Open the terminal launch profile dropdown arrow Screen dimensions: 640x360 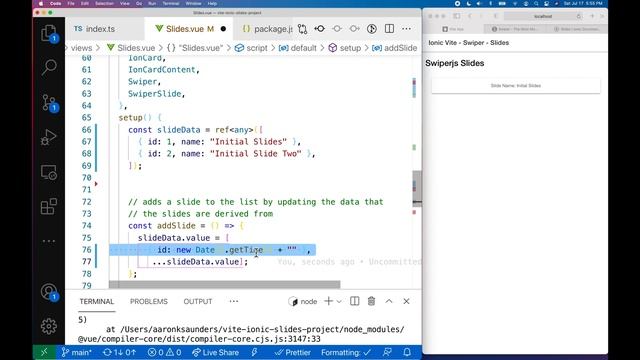(339, 302)
